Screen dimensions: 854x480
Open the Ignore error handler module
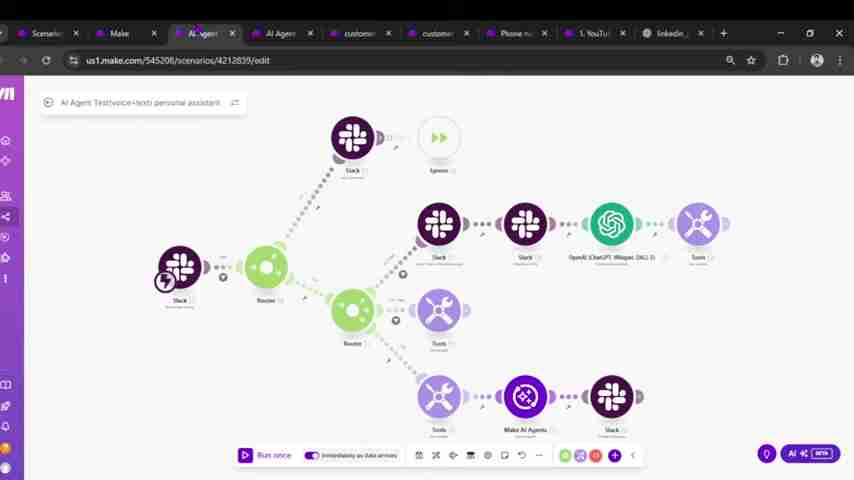point(439,138)
